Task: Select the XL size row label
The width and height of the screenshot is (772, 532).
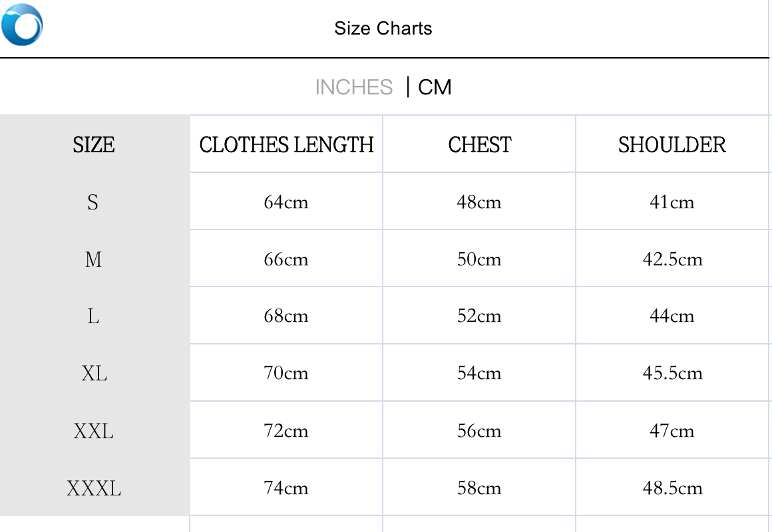Action: point(94,374)
